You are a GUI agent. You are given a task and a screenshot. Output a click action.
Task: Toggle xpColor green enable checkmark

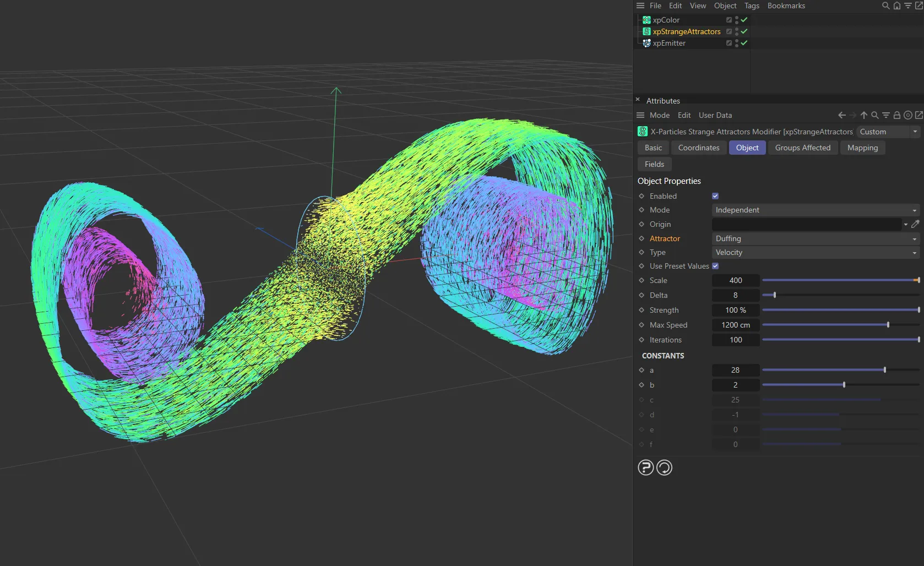pyautogui.click(x=744, y=20)
